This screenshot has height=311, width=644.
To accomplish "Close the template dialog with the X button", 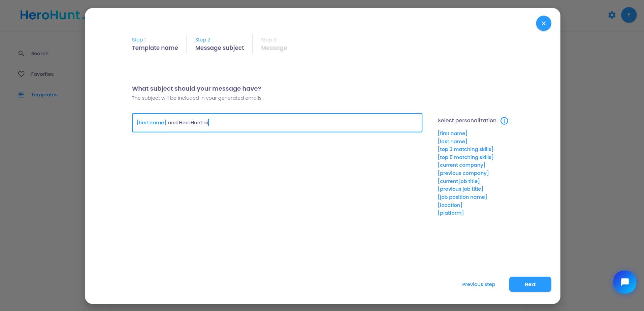I will [x=543, y=23].
